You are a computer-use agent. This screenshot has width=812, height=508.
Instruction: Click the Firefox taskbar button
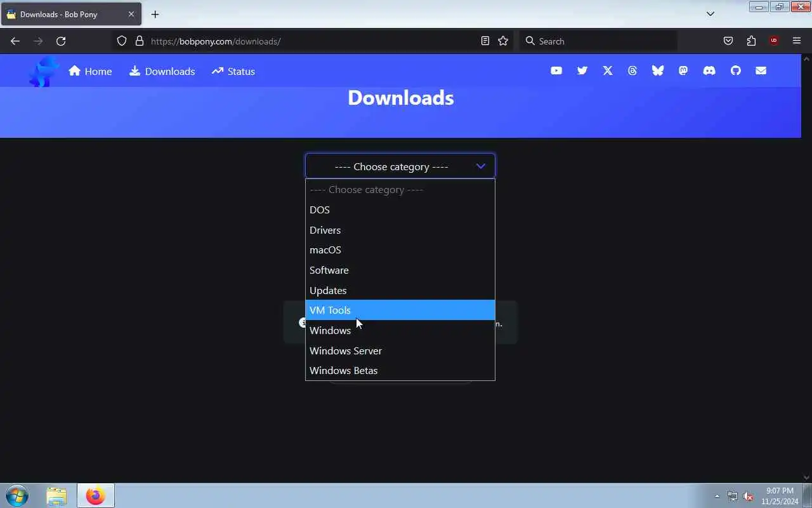tap(96, 495)
